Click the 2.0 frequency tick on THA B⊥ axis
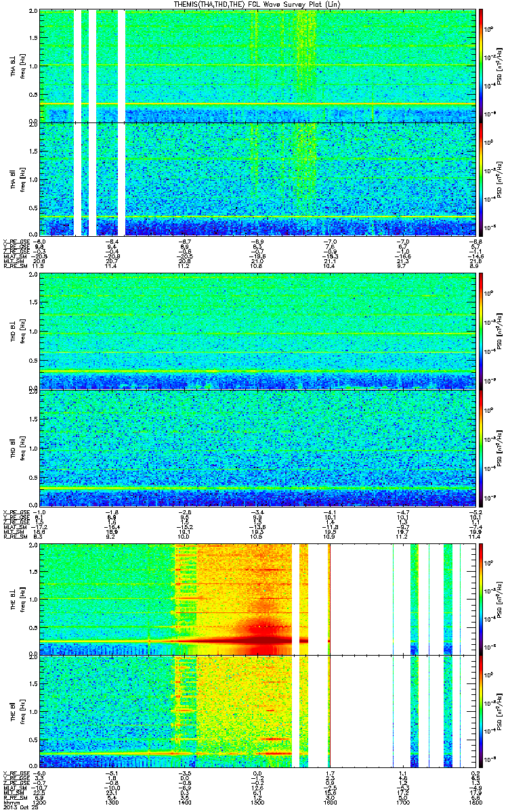The height and width of the screenshot is (812, 508). coord(34,12)
